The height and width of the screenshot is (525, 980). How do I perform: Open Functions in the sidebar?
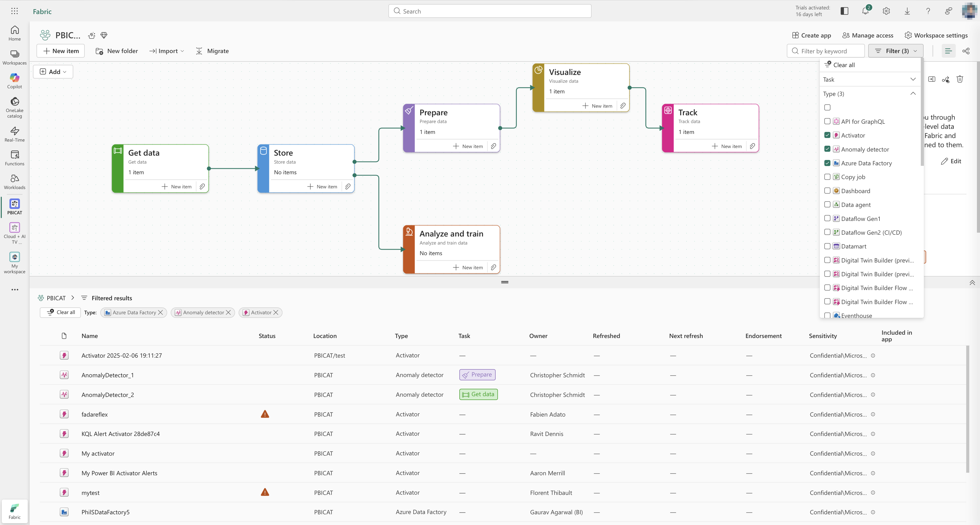(x=15, y=158)
